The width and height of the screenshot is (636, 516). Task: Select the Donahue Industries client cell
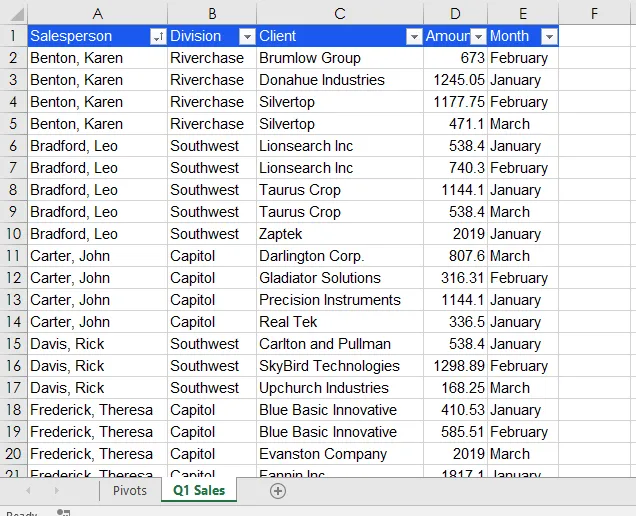340,80
